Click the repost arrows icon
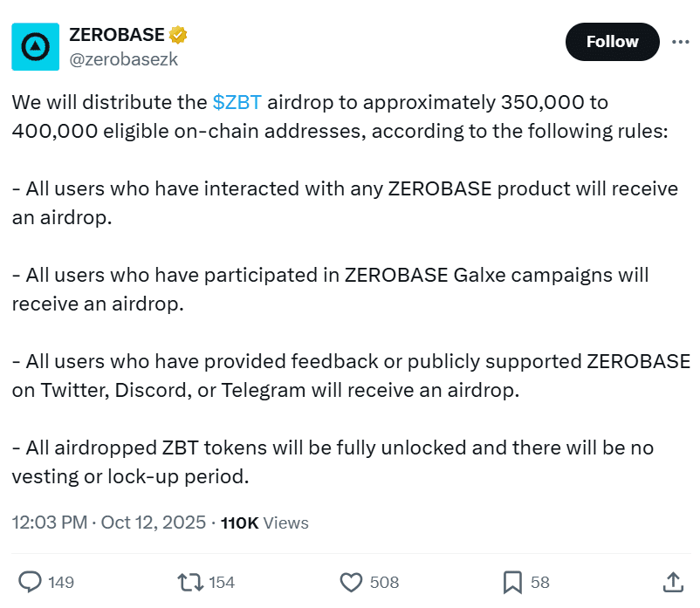This screenshot has height=608, width=700. (189, 582)
